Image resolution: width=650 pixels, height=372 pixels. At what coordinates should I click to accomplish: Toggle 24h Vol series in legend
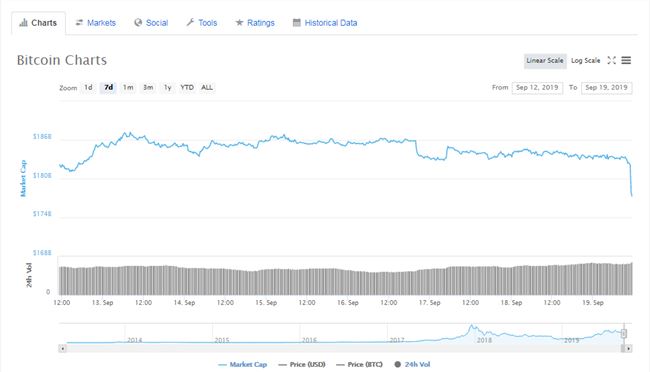click(x=412, y=365)
